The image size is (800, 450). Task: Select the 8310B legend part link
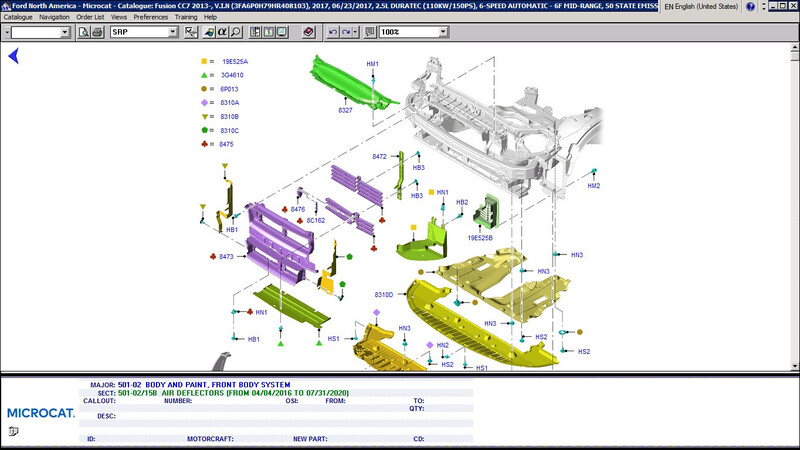[230, 116]
